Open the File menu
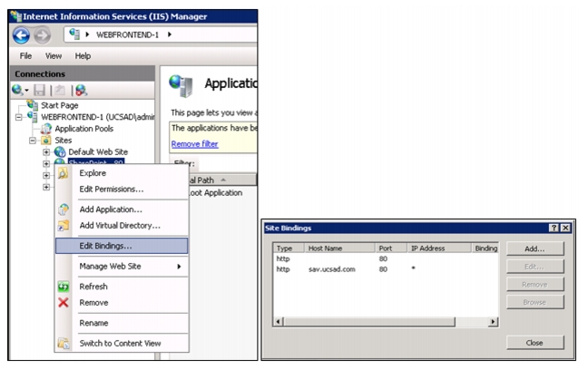 point(25,56)
